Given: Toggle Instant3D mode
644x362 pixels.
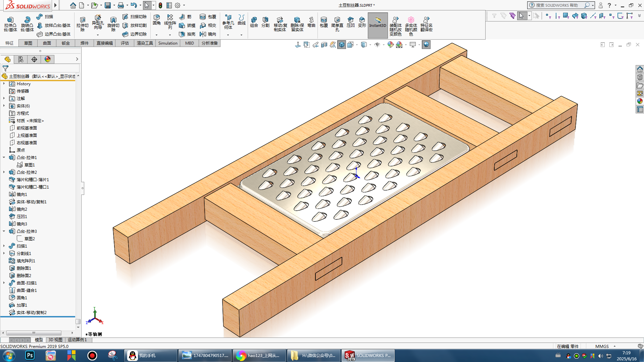Looking at the screenshot, I should 378,25.
